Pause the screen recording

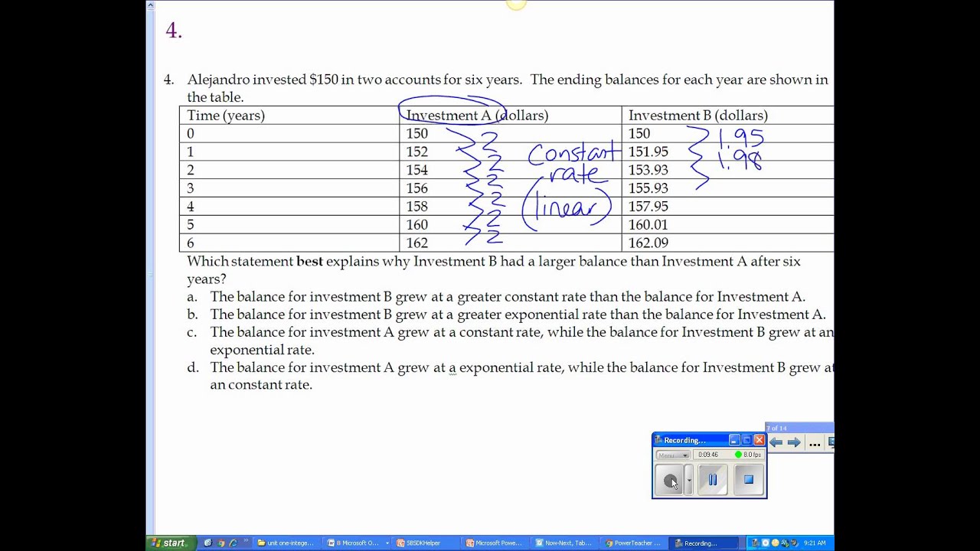[x=713, y=480]
